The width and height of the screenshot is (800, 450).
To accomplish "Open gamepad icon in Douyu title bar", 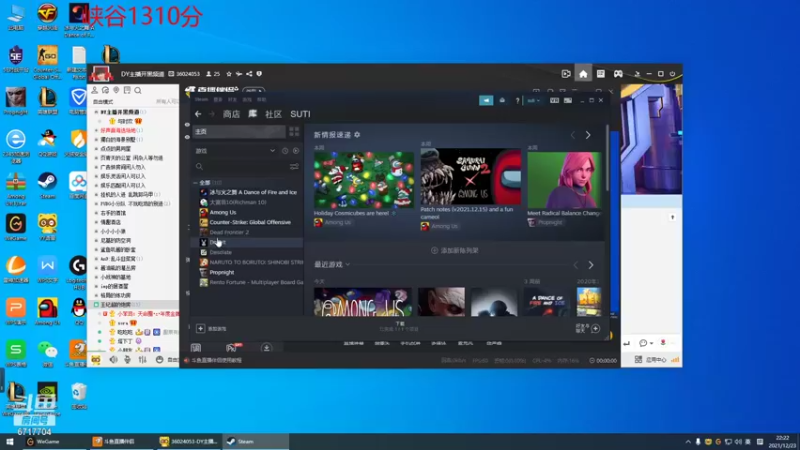I will (x=618, y=74).
